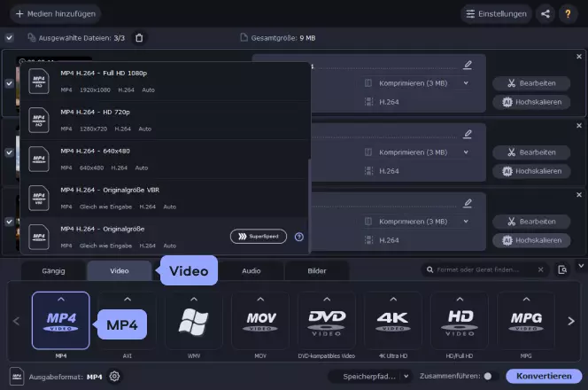
Task: Collapse the format panel chevron
Action: click(581, 266)
